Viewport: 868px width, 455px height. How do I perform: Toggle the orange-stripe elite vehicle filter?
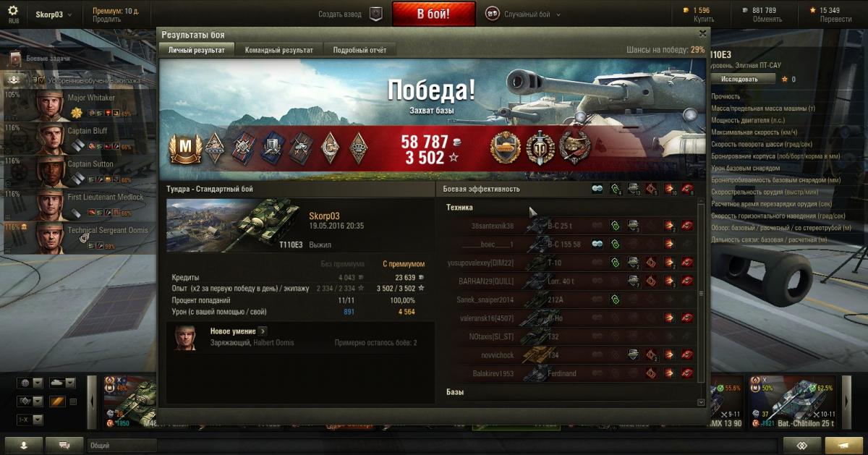pyautogui.click(x=57, y=401)
